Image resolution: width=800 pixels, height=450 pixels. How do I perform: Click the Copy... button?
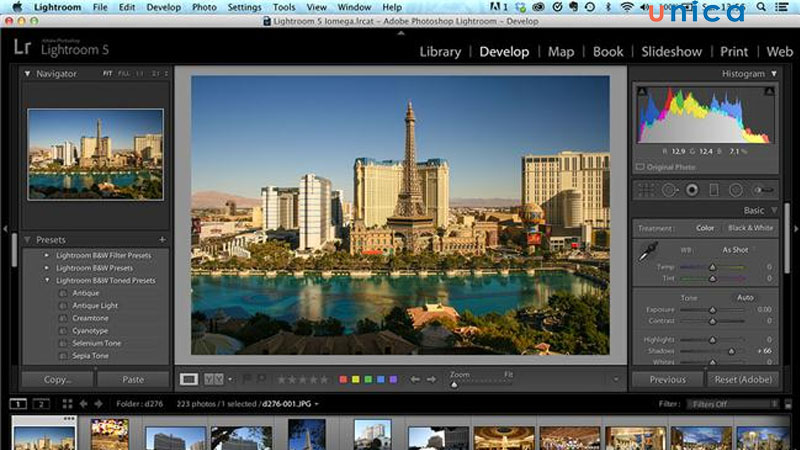tap(57, 380)
